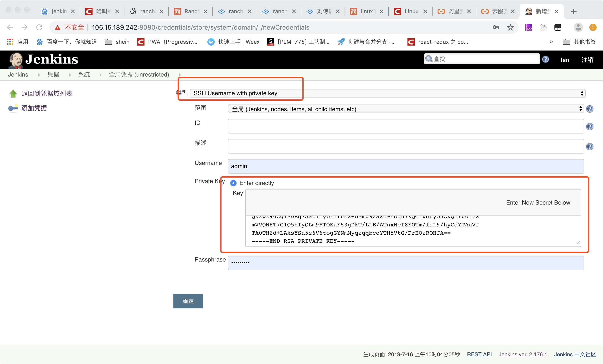Select the Enter directly radio option
The image size is (603, 364).
click(x=233, y=183)
